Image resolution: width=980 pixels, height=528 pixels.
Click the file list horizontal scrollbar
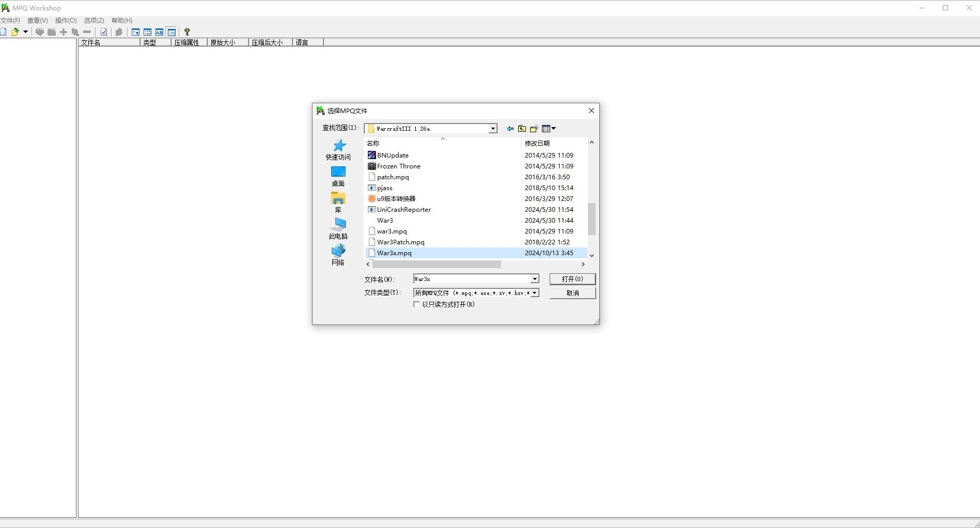tap(437, 265)
